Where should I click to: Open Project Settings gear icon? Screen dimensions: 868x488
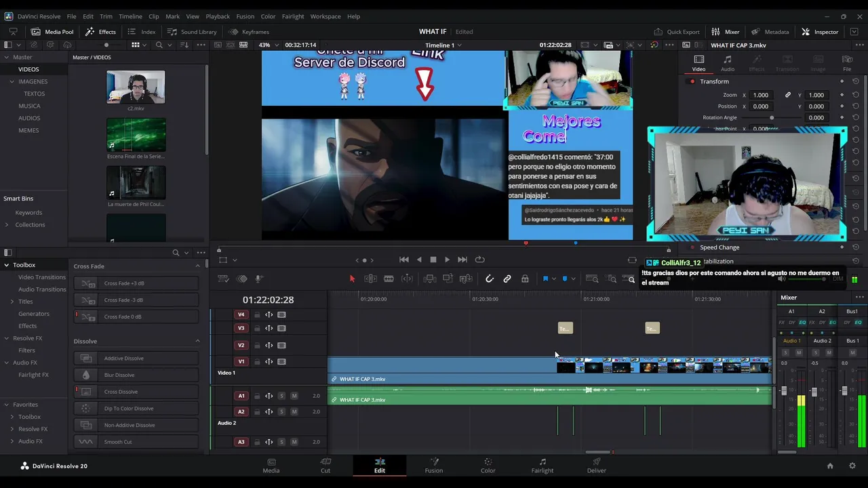click(852, 466)
